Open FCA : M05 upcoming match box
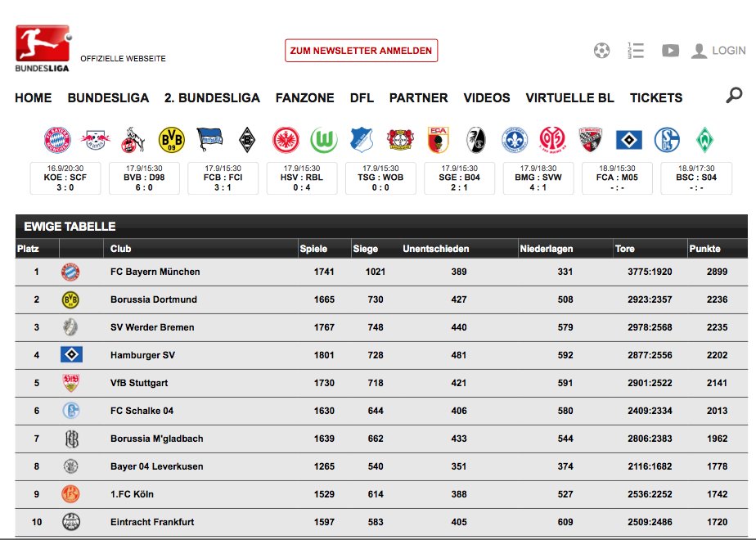 tap(617, 178)
